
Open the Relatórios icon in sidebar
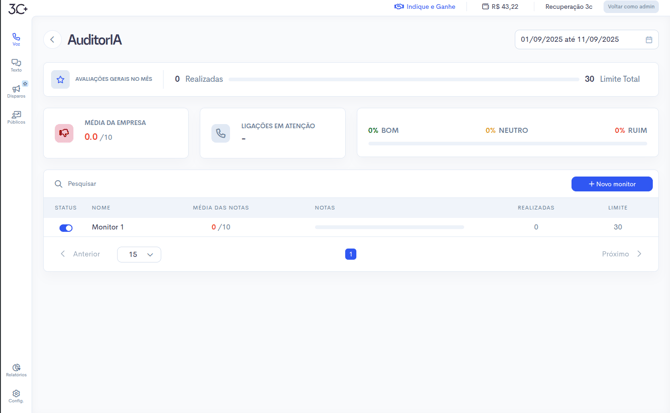pyautogui.click(x=16, y=370)
